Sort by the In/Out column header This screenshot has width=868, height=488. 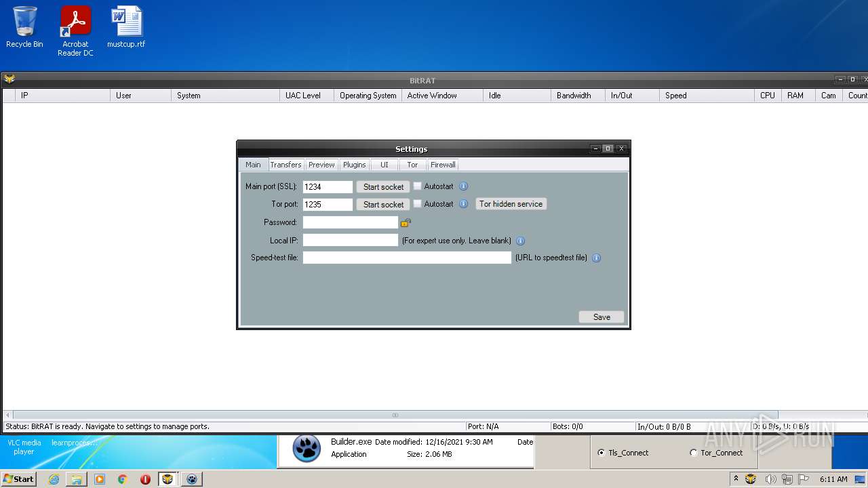coord(633,96)
